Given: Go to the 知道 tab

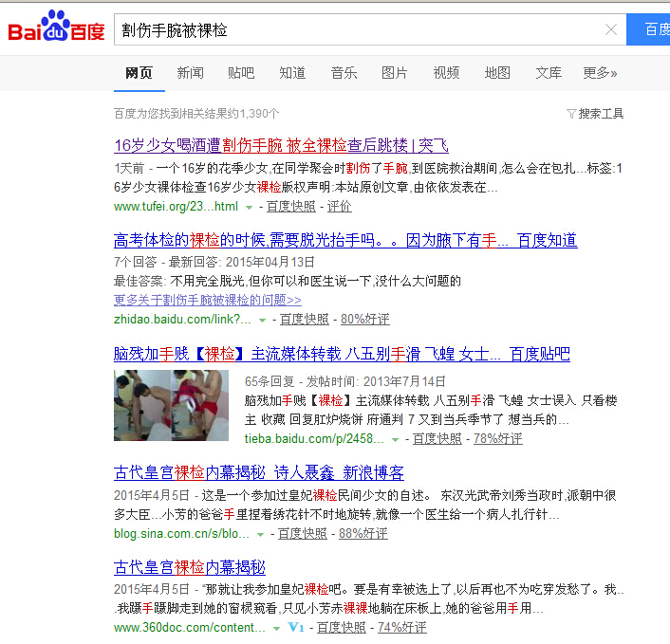Looking at the screenshot, I should [292, 73].
